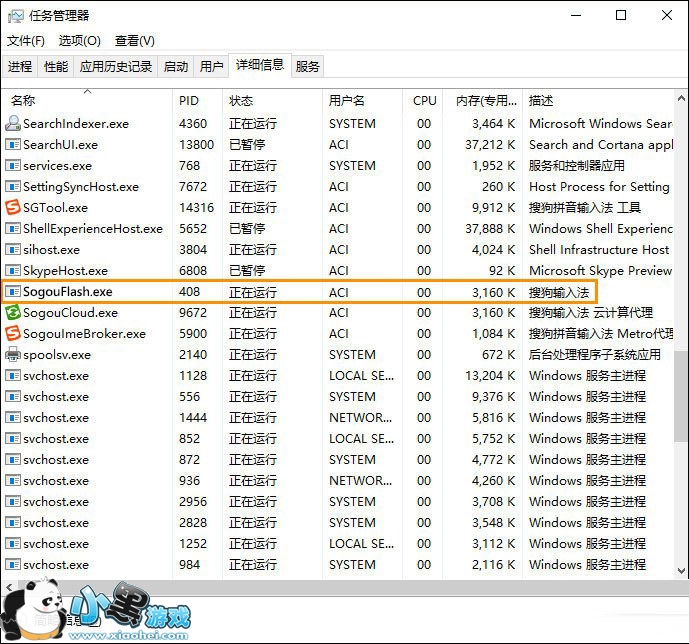This screenshot has width=689, height=644.
Task: Click the SogouCloud.exe green icon
Action: click(x=13, y=313)
